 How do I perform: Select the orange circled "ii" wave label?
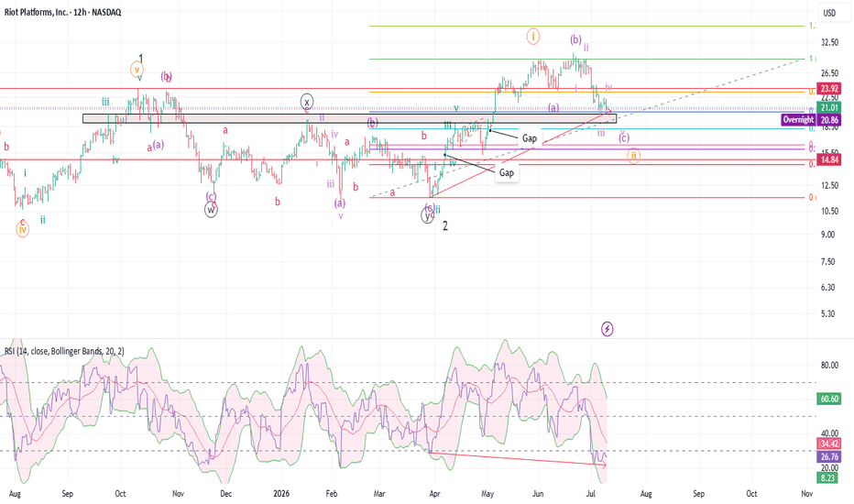(x=633, y=157)
